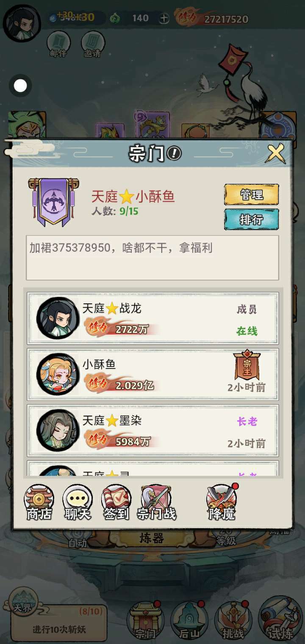Click the info icon beside 宗门 title

(x=174, y=153)
